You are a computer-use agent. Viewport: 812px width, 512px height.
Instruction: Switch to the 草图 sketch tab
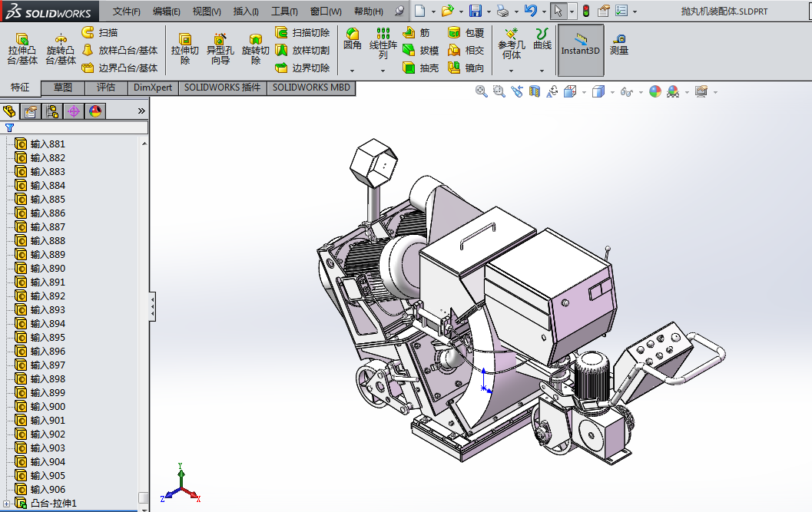(63, 88)
